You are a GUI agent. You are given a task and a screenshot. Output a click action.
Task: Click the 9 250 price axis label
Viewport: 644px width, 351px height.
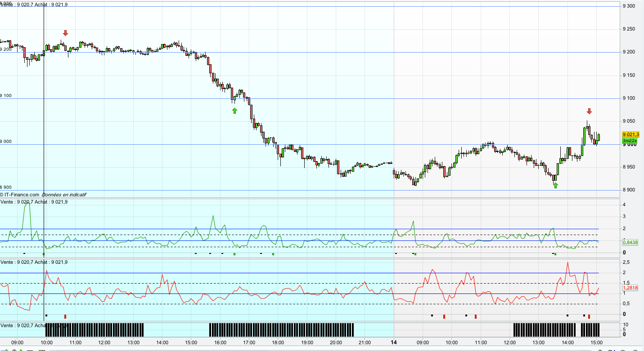(x=629, y=29)
